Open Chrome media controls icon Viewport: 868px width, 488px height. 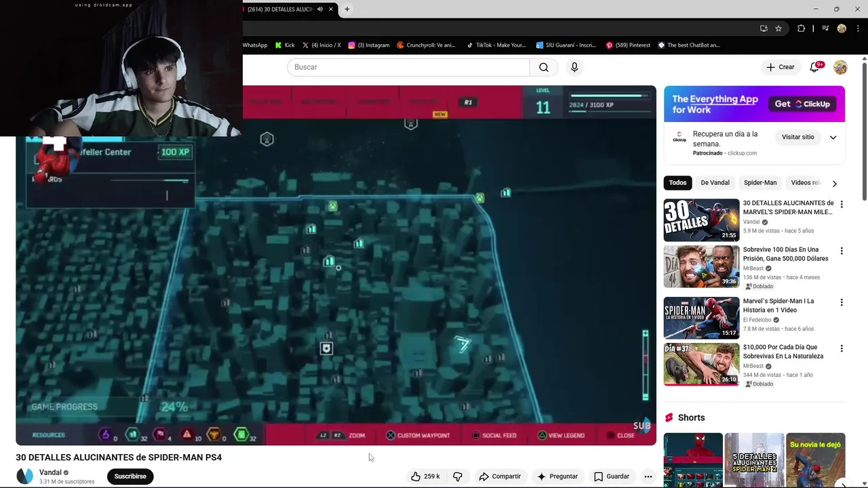(x=825, y=28)
